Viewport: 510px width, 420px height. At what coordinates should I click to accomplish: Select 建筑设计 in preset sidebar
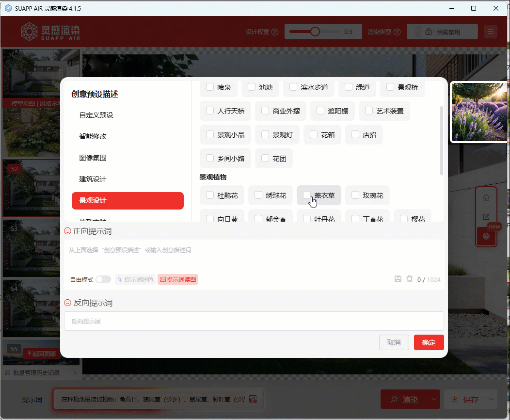[93, 179]
